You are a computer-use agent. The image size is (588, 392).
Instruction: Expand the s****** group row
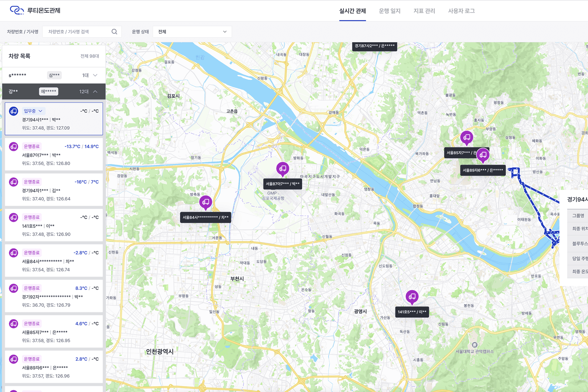click(54, 75)
